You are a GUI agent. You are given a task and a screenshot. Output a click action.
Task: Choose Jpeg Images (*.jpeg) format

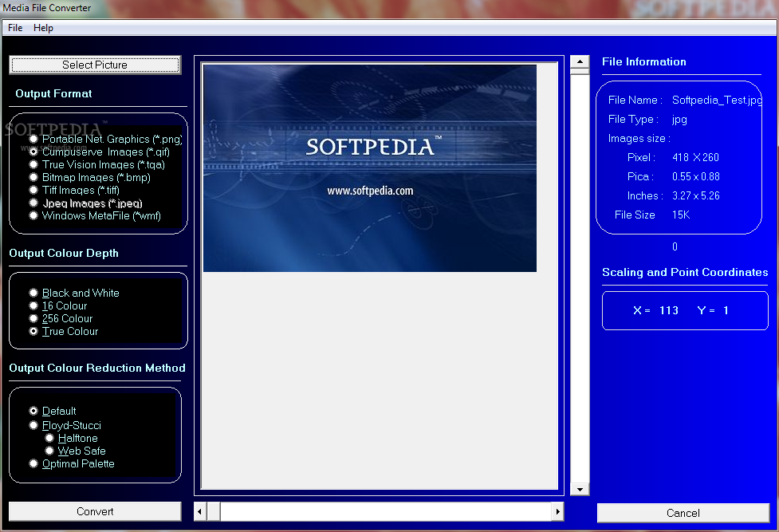(86, 203)
